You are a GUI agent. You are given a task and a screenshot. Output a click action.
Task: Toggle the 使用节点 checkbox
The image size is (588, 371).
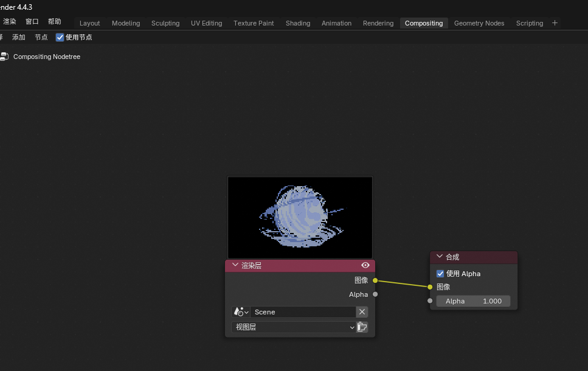60,37
